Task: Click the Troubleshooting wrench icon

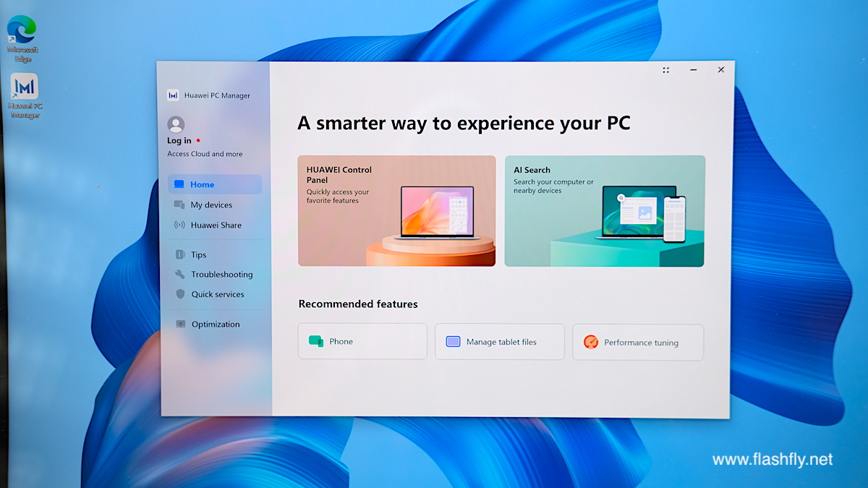Action: click(180, 275)
